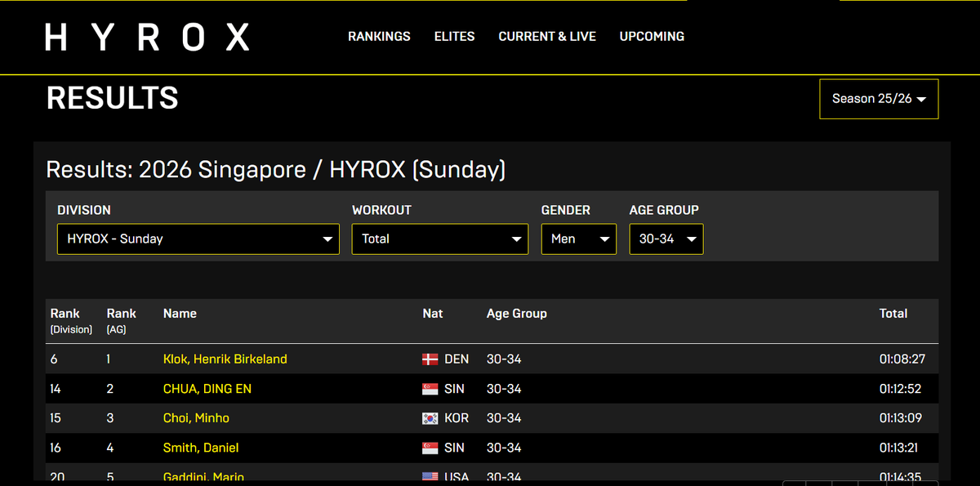Image resolution: width=980 pixels, height=486 pixels.
Task: Click the Name column header
Action: (180, 314)
